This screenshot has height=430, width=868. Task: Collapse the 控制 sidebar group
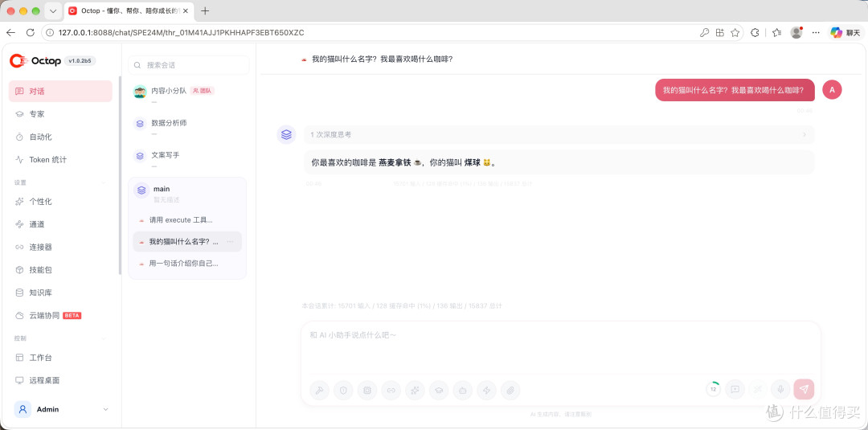click(104, 338)
